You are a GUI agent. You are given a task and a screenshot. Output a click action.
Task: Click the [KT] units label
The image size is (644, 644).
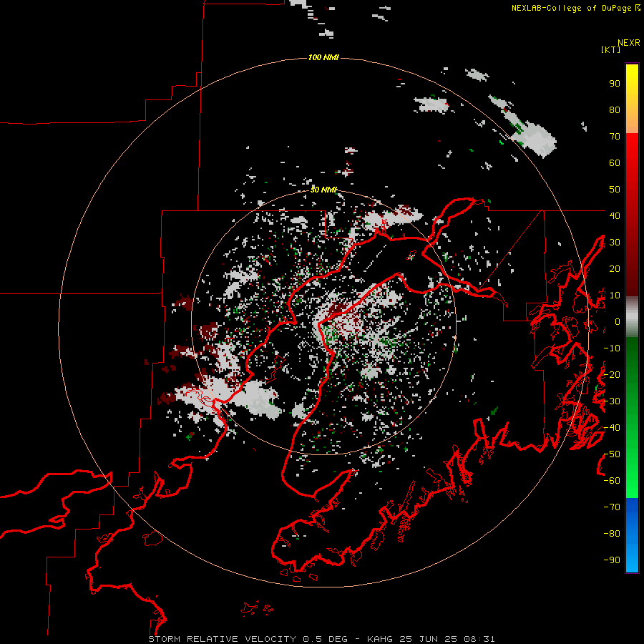coord(610,49)
